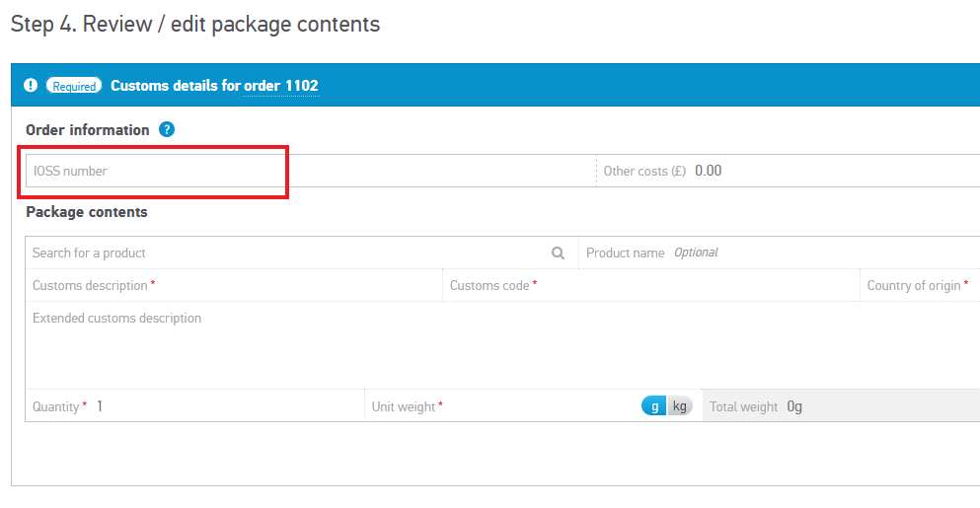This screenshot has width=980, height=508.
Task: Focus the Customs code field
Action: coord(691,285)
